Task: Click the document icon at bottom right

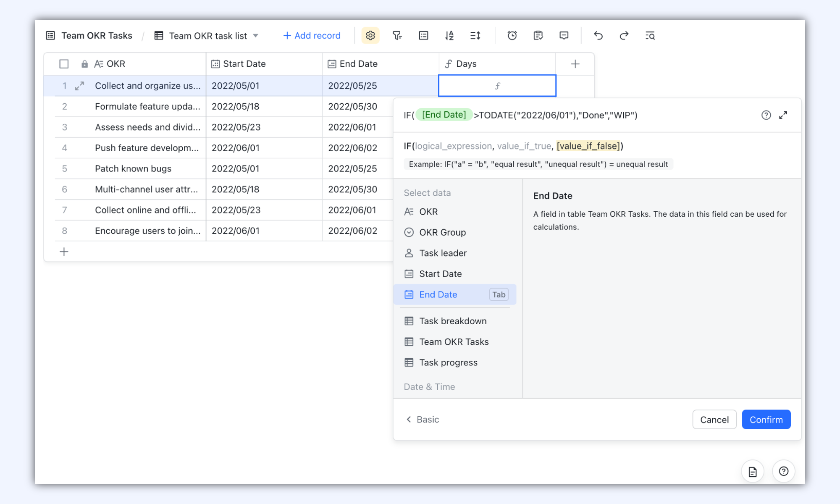Action: point(753,472)
